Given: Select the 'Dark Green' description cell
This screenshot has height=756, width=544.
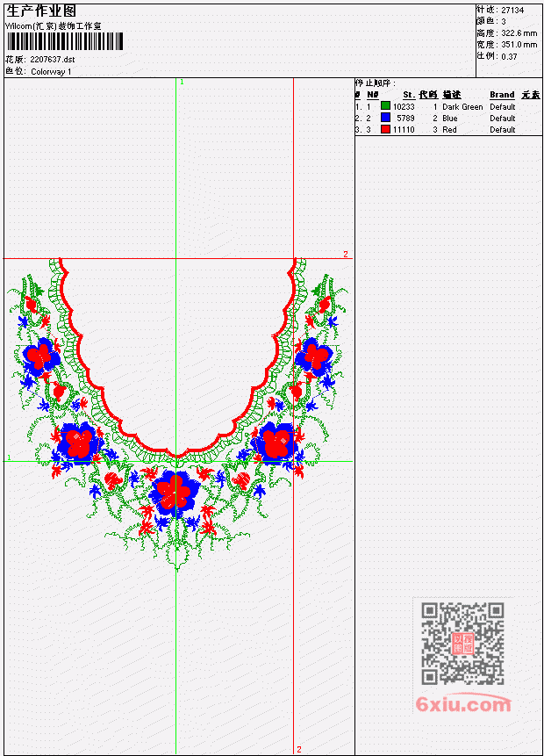Looking at the screenshot, I should click(462, 106).
